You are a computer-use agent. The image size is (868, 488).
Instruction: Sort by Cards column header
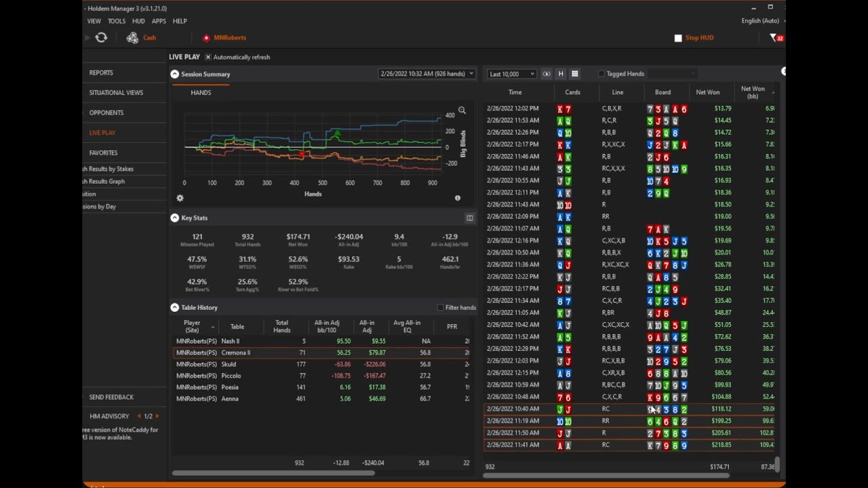572,93
